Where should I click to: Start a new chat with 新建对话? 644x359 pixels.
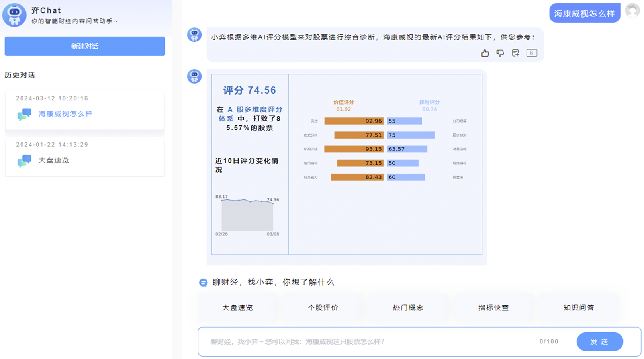tap(85, 46)
